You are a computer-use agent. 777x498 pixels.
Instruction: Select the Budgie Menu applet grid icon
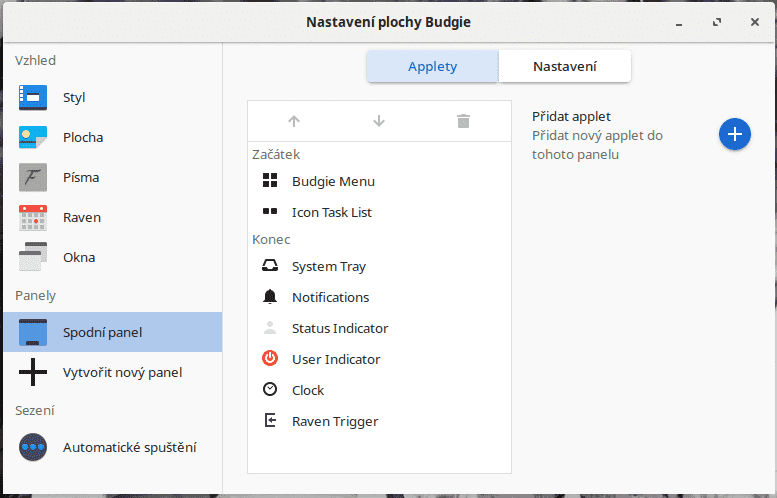(x=270, y=181)
